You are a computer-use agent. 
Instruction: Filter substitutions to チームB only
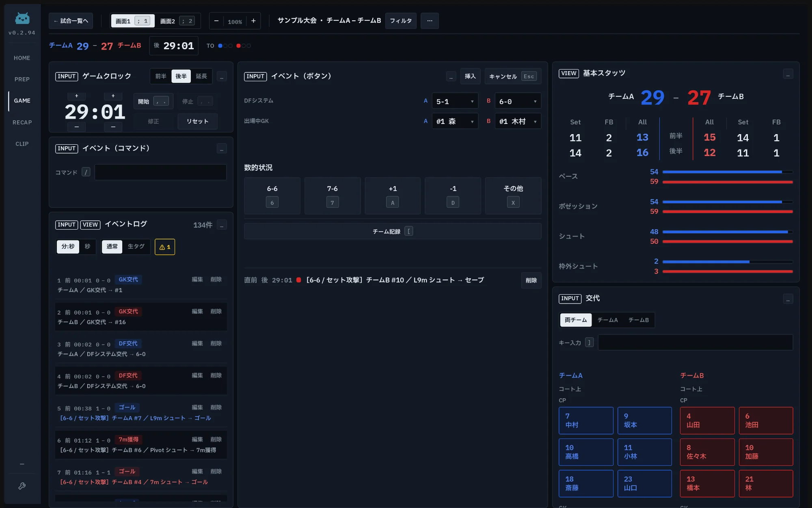pos(639,320)
